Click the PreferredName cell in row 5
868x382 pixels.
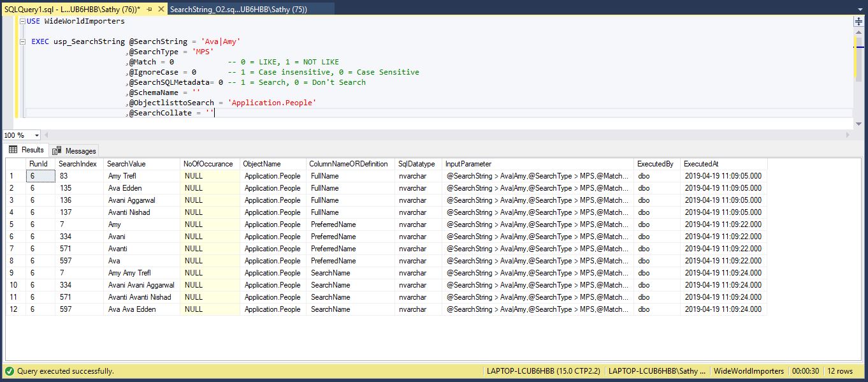[x=351, y=224]
